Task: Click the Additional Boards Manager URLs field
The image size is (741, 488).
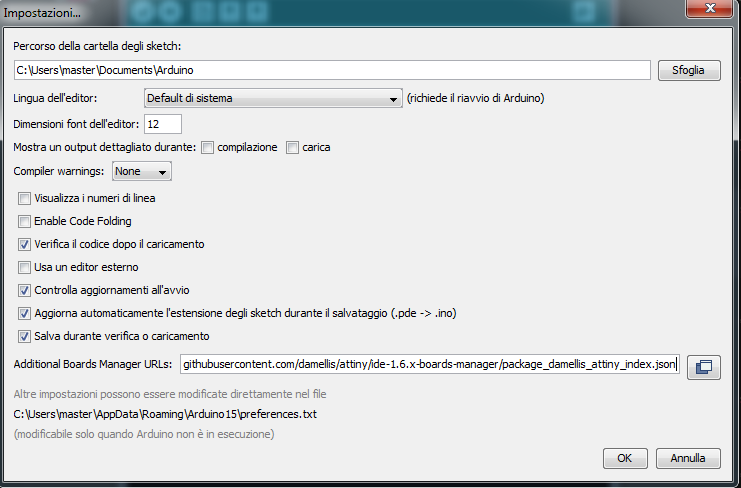Action: pos(430,365)
